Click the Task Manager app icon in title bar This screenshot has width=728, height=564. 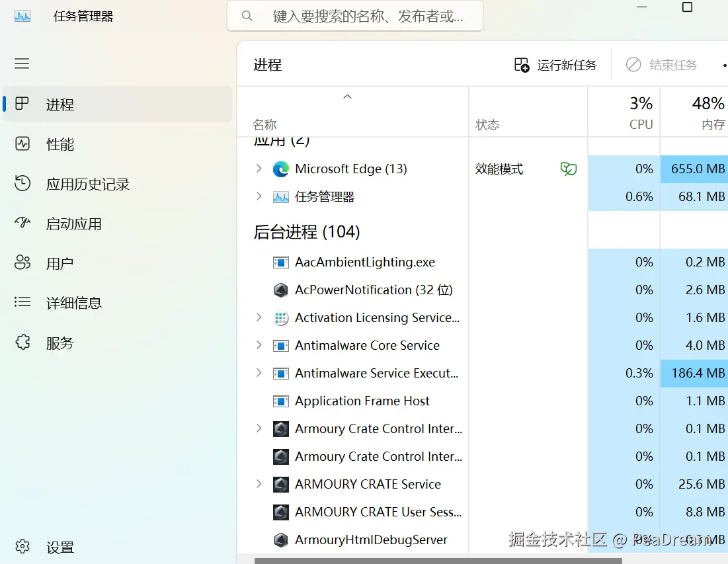[22, 17]
